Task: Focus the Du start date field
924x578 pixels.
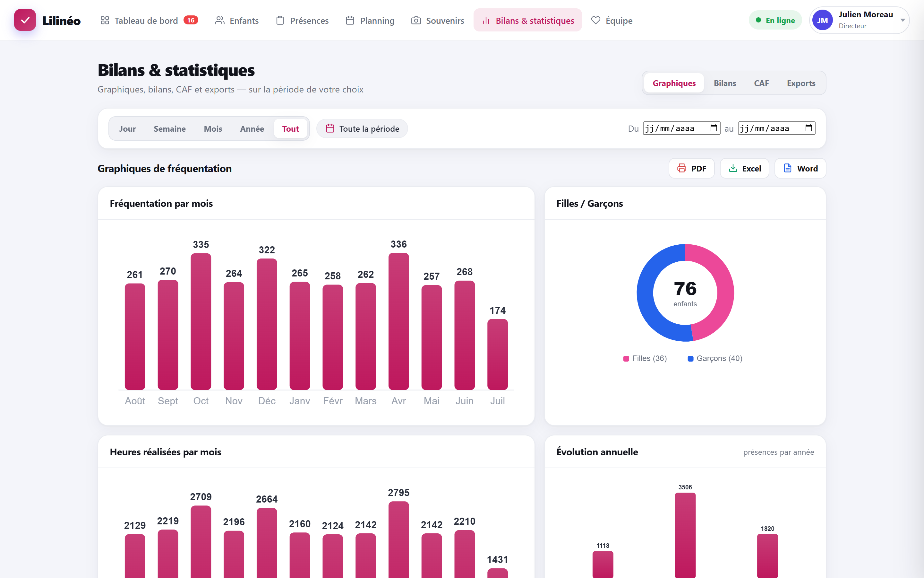Action: click(681, 128)
